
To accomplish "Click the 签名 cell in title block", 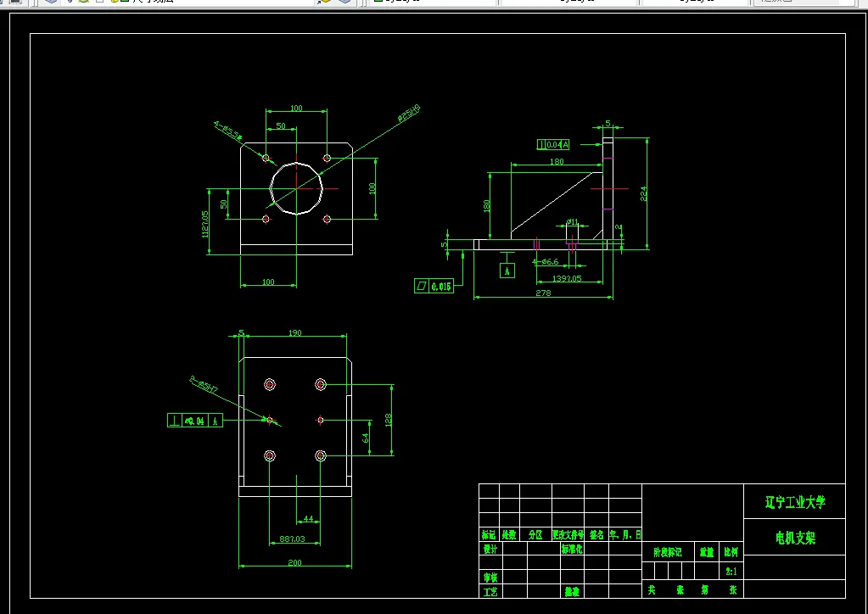I will [596, 535].
